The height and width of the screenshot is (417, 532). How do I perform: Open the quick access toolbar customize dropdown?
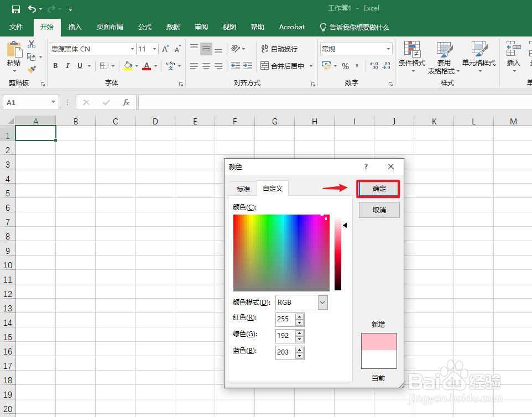point(70,9)
